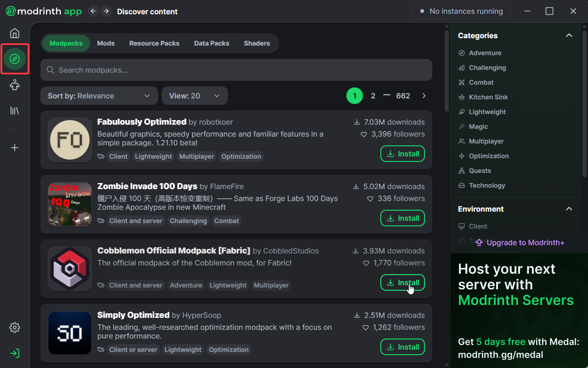588x368 pixels.
Task: Open the View 20 dropdown
Action: [x=195, y=96]
